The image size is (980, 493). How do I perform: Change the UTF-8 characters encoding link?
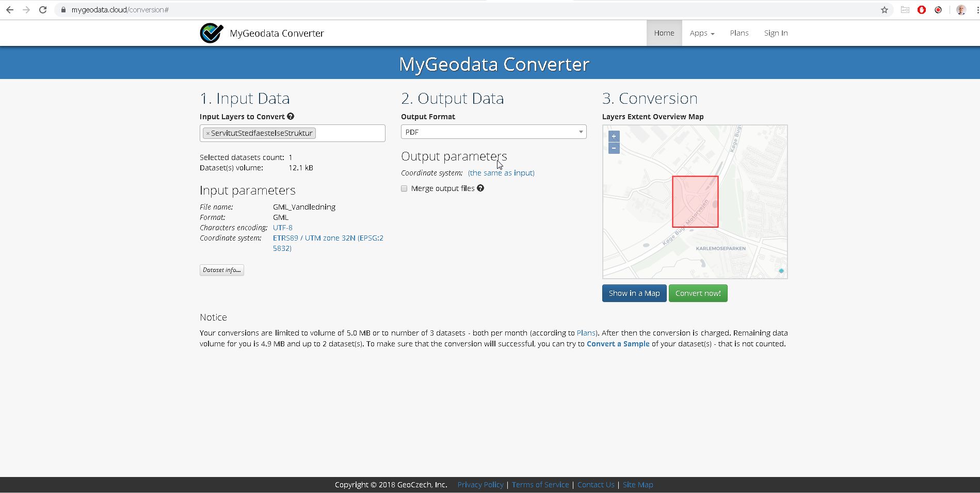pos(283,228)
